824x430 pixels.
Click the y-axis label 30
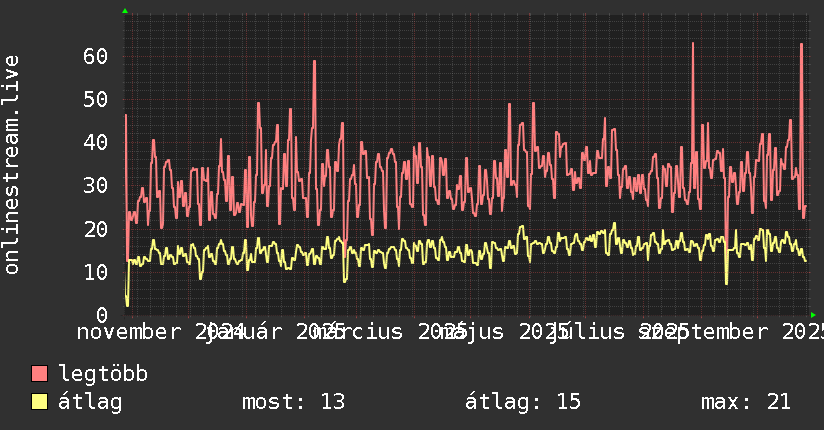(x=95, y=186)
